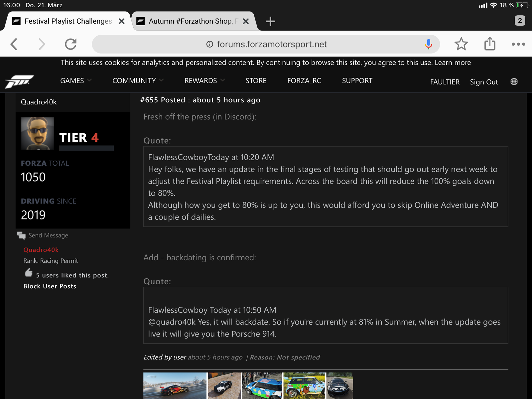The image size is (532, 399).
Task: Open the snowy red car signature thumbnail
Action: 175,386
